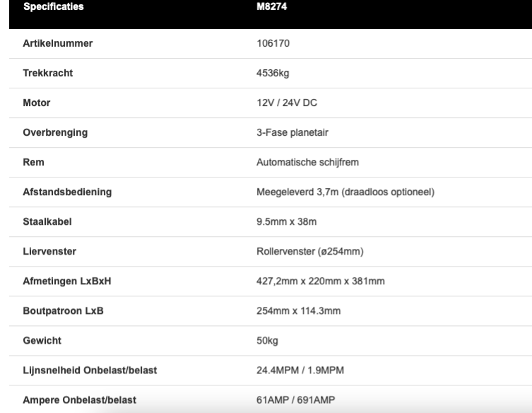This screenshot has width=532, height=413.
Task: Select the 254mm x 114.3mm bolt pattern
Action: point(297,310)
